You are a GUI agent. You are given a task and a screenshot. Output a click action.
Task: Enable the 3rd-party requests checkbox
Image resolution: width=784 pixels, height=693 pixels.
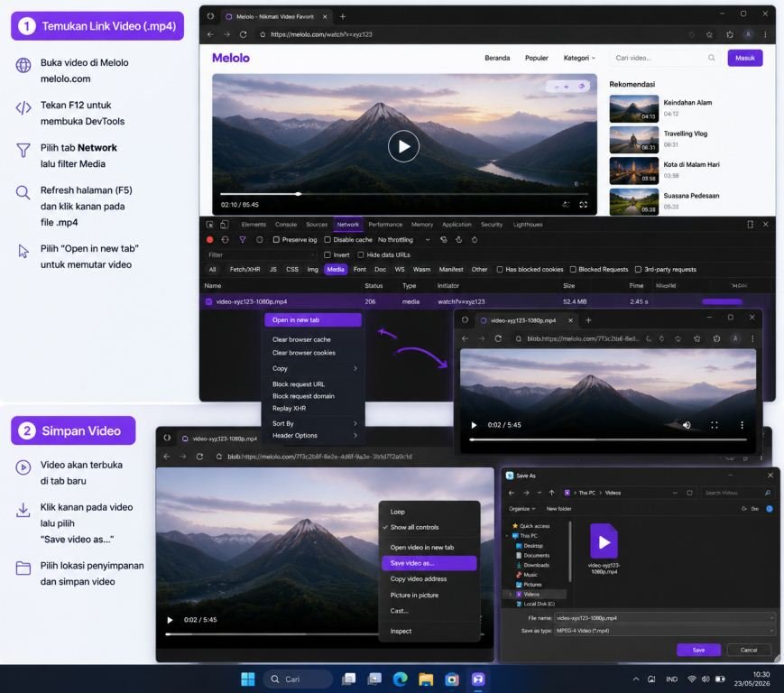[638, 270]
